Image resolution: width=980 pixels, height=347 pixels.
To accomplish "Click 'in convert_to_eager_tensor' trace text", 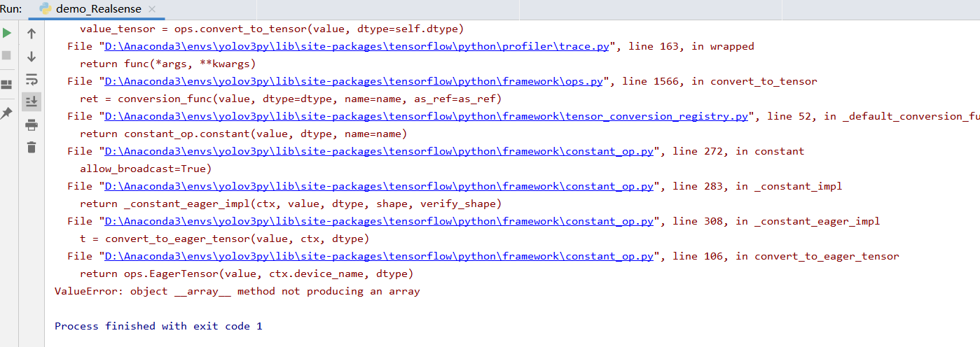I will 817,256.
